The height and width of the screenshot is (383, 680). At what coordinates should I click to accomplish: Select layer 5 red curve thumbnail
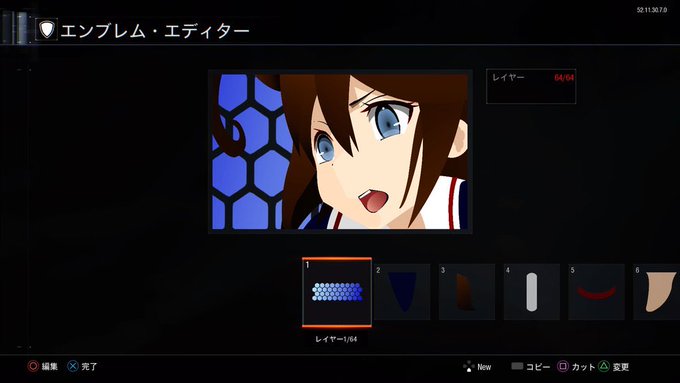pos(596,292)
